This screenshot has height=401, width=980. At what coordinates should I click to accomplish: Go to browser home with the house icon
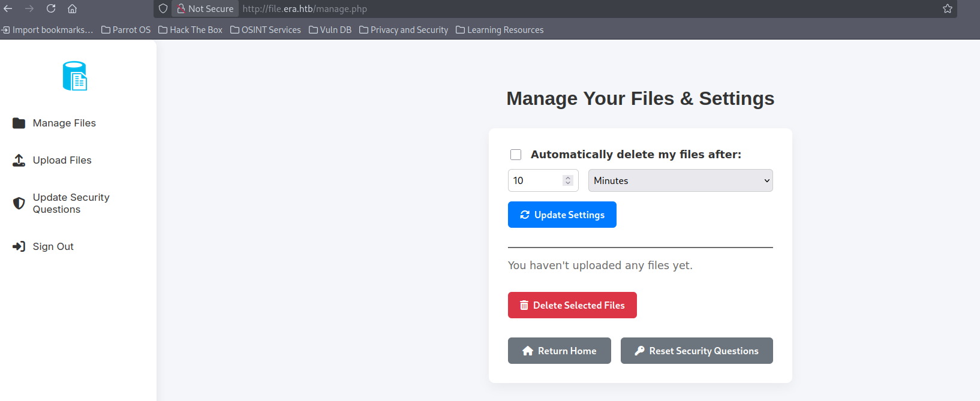(x=72, y=8)
